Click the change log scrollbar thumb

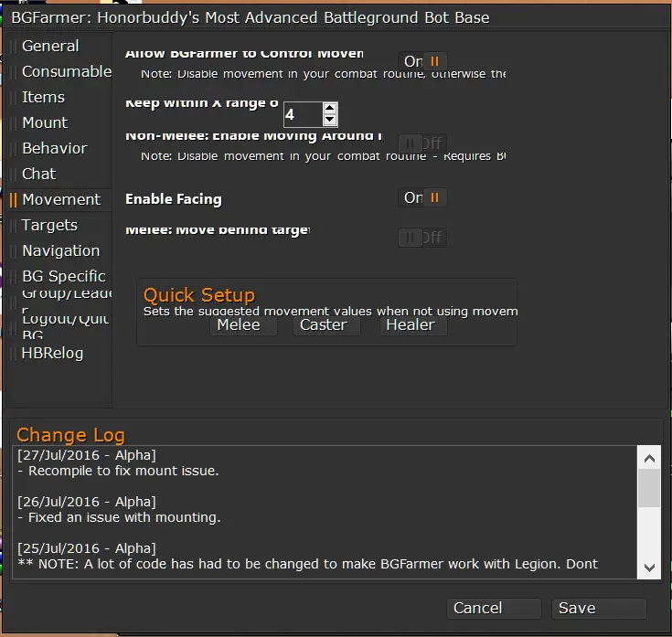click(649, 488)
